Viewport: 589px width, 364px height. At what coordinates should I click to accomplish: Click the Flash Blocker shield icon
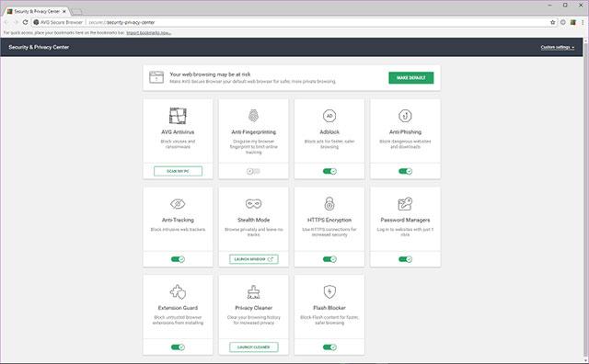tap(329, 291)
